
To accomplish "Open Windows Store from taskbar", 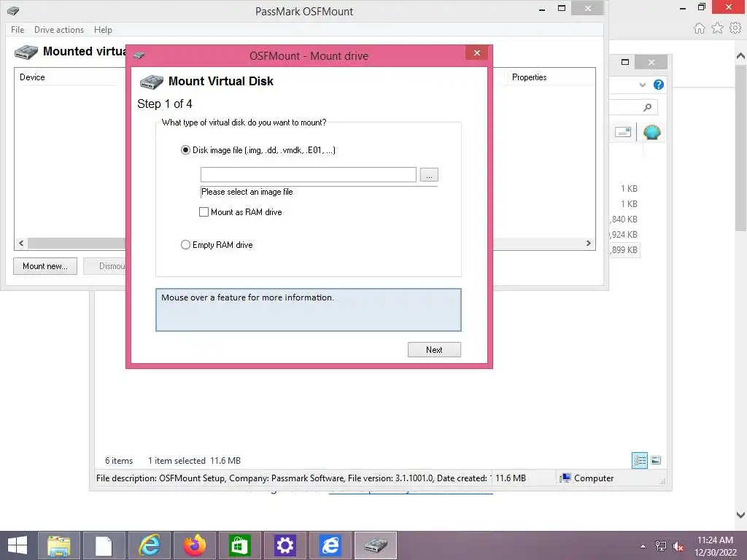I will 239,545.
